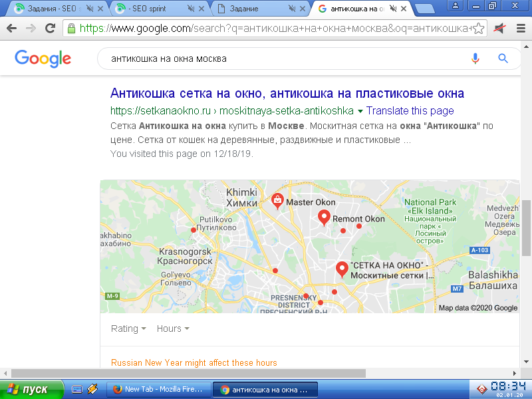
Task: Select the Remont Okon map pin
Action: click(324, 217)
